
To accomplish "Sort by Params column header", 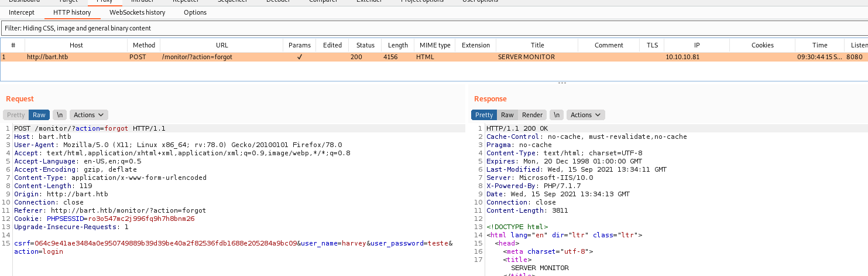I will point(300,45).
